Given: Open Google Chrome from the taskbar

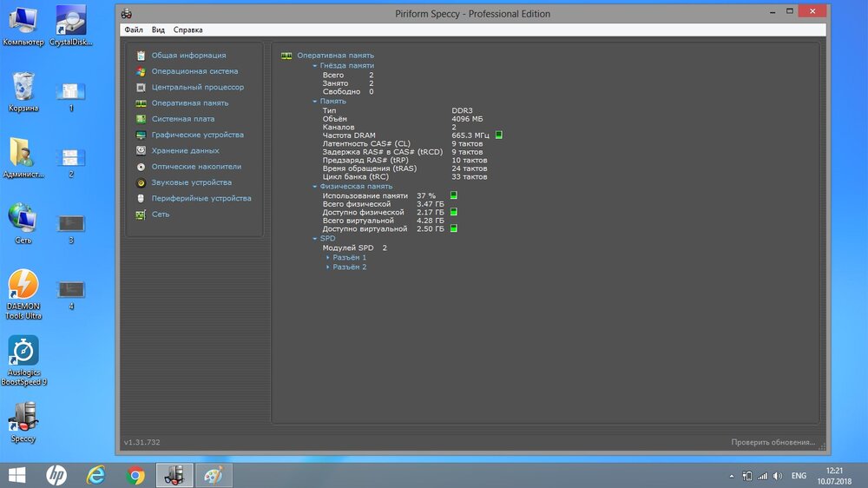Looking at the screenshot, I should 135,475.
